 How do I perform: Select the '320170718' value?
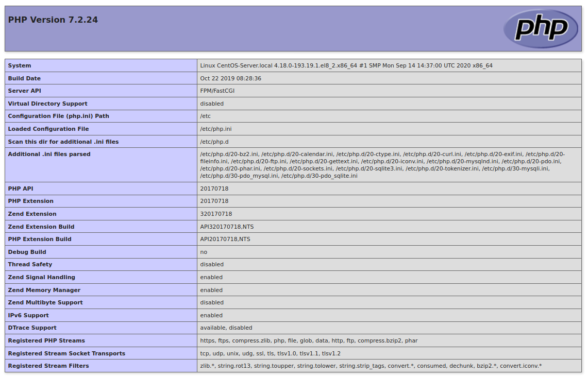(216, 214)
